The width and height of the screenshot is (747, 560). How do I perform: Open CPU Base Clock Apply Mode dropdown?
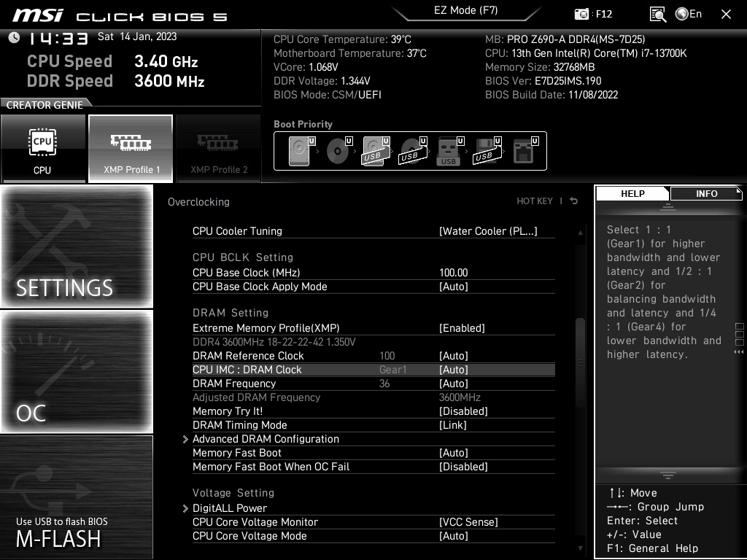point(454,287)
